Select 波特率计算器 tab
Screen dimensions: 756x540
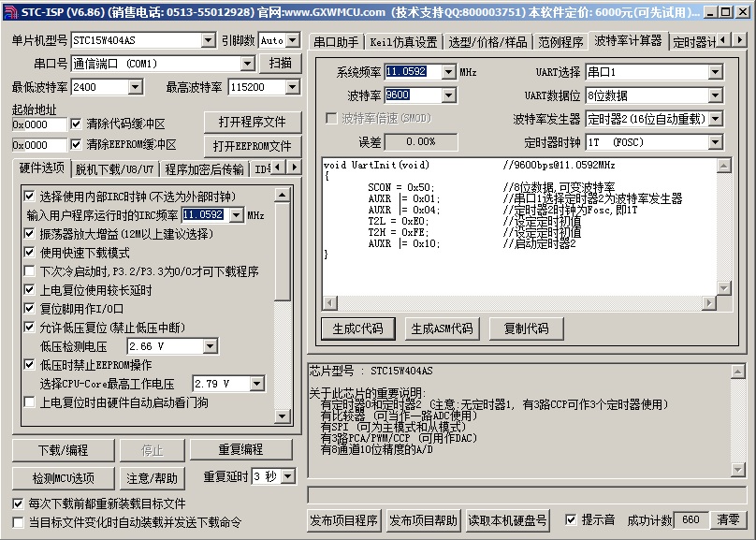628,41
